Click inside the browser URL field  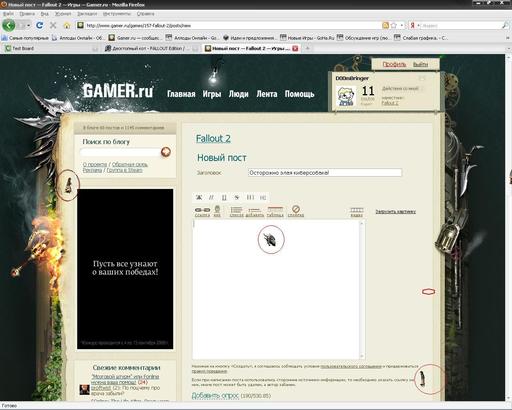point(230,25)
